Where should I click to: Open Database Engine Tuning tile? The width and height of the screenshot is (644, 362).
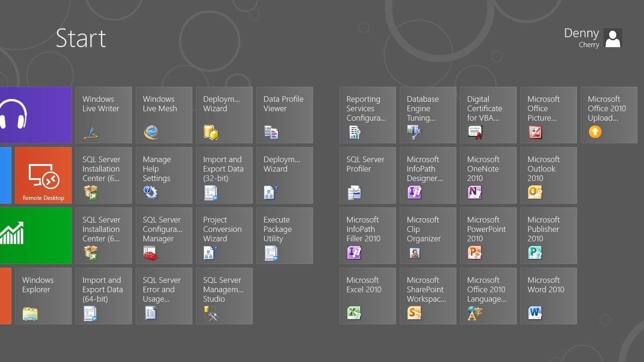pyautogui.click(x=428, y=115)
